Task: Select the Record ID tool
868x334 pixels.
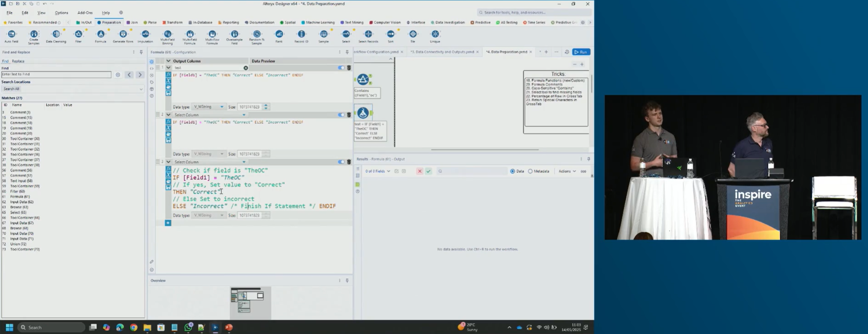Action: (301, 36)
